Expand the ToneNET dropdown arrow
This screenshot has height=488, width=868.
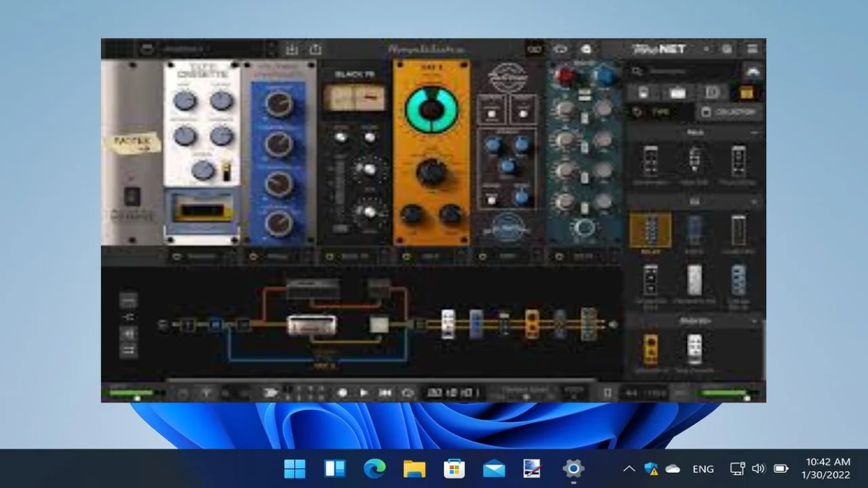coord(706,49)
